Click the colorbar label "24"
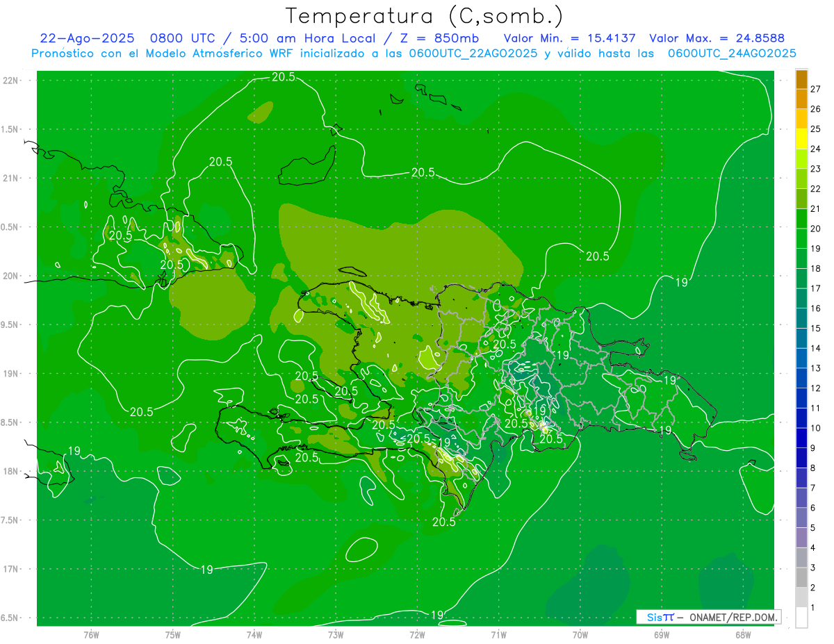This screenshot has width=834, height=644. pyautogui.click(x=816, y=149)
